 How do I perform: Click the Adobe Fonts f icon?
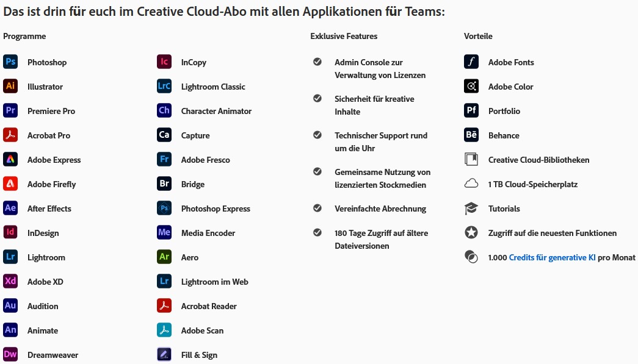point(471,62)
